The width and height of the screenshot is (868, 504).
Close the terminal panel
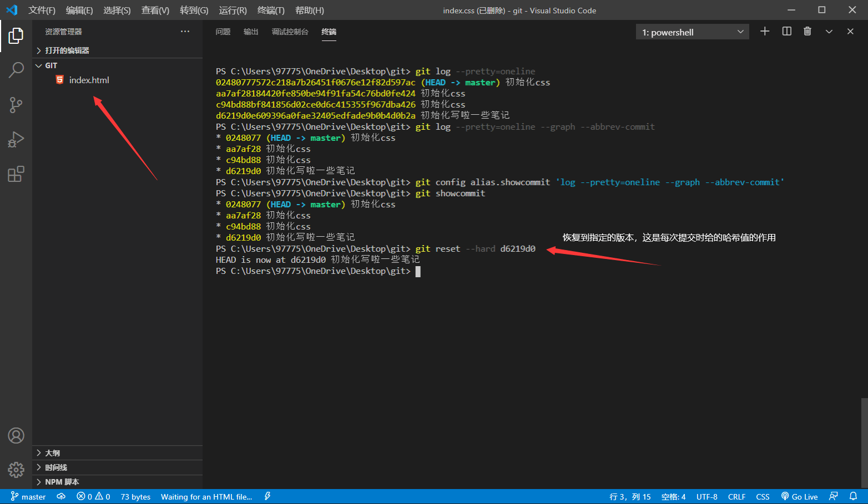[x=850, y=32]
